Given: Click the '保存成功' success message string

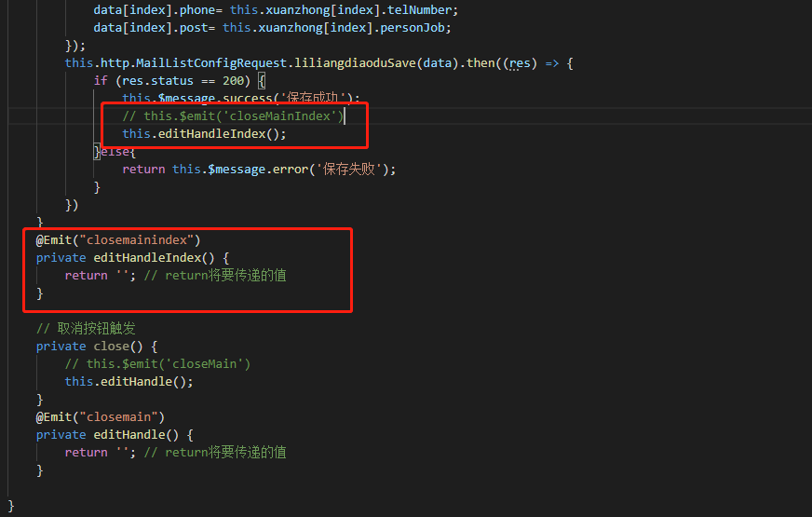Looking at the screenshot, I should [313, 98].
